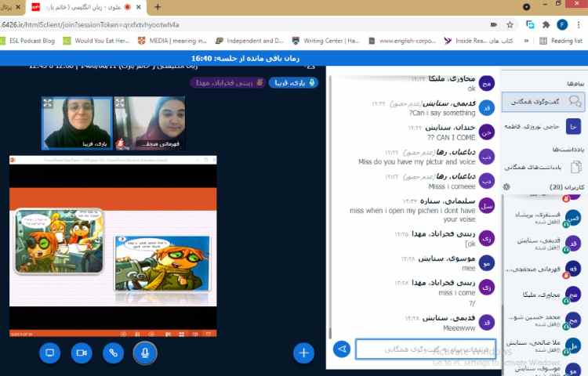This screenshot has width=588, height=376.
Task: Open the Would You Eat Her bookmark
Action: [x=96, y=41]
